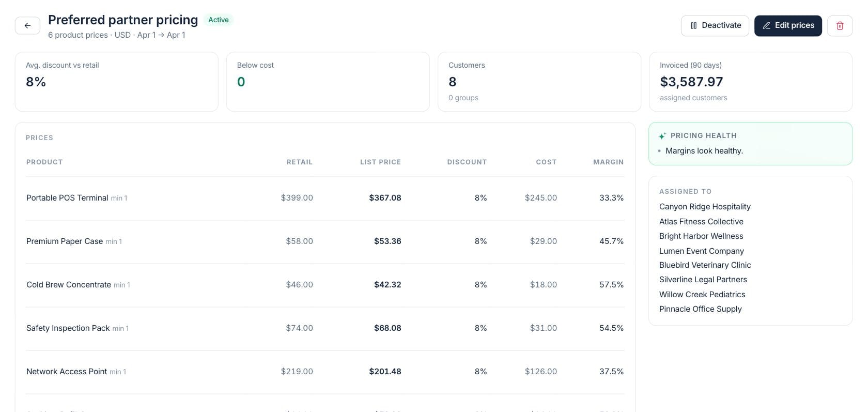Image resolution: width=868 pixels, height=412 pixels.
Task: Click the Margin column header
Action: pyautogui.click(x=608, y=162)
